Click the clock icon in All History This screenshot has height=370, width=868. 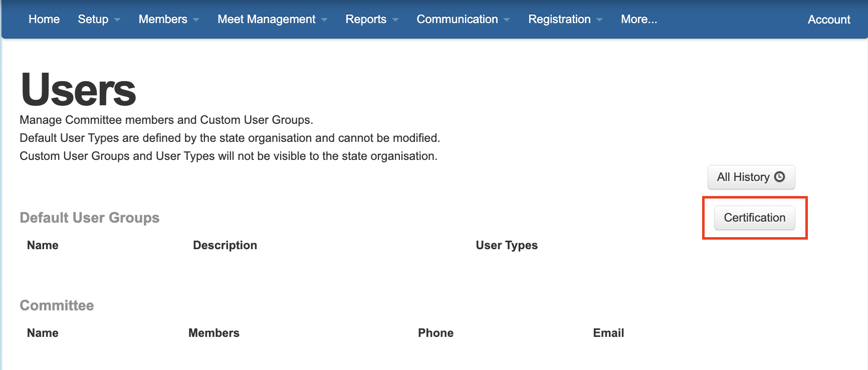[779, 176]
